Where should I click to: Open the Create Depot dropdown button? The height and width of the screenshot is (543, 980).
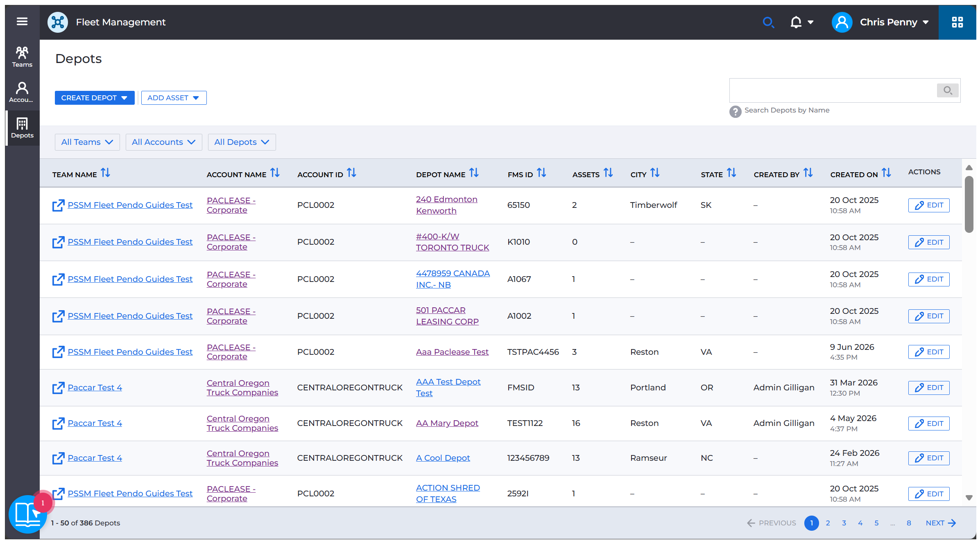95,98
